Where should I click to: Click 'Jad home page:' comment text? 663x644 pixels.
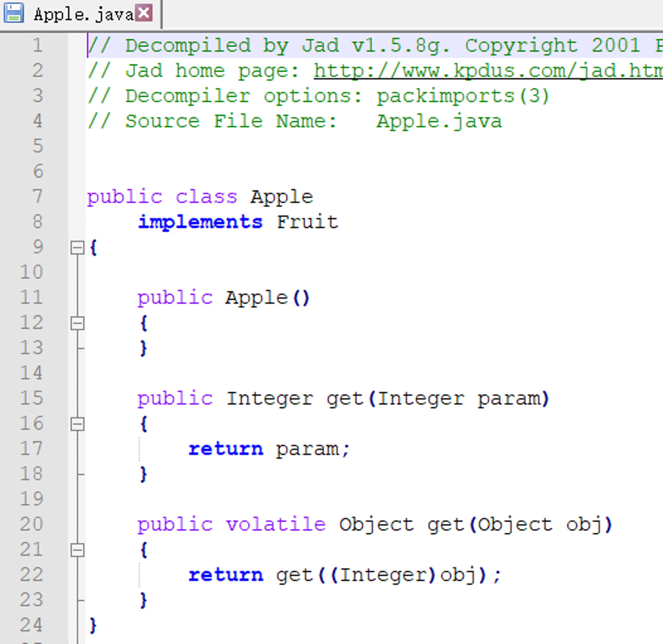[212, 71]
